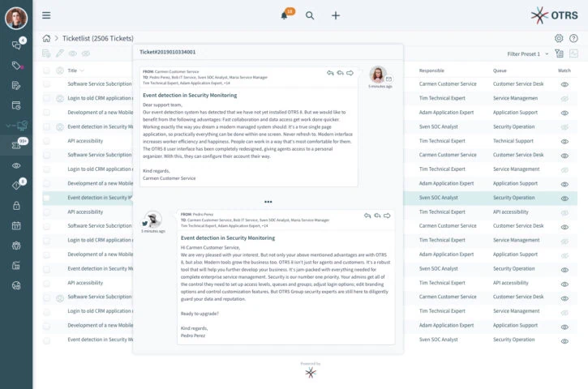Reply to Carmen Customer Service article
Image resolution: width=588 pixels, height=389 pixels.
point(330,73)
